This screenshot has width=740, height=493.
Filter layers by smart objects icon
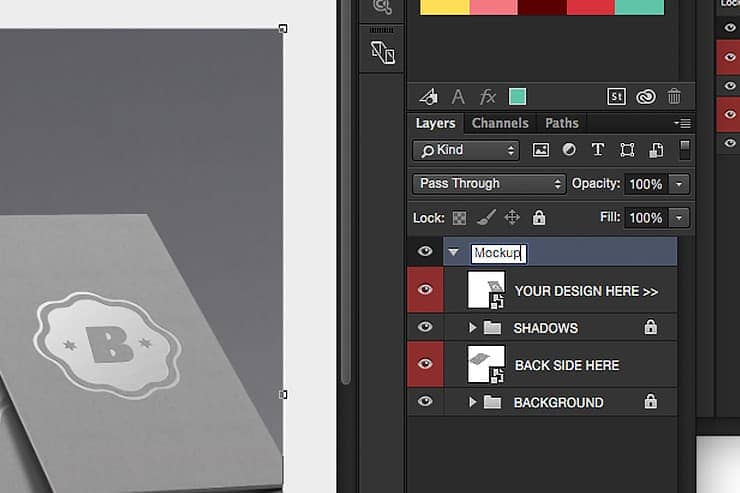656,150
